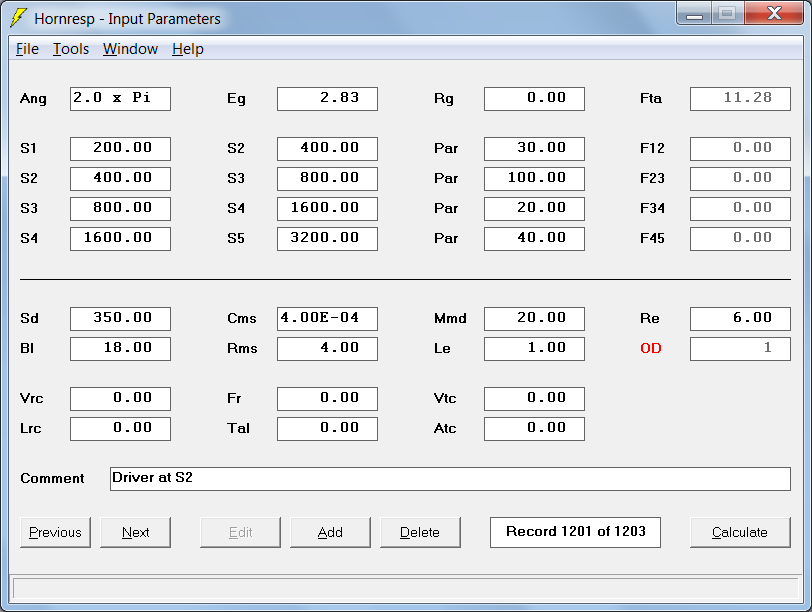
Task: Click the Fta field showing 11.28
Action: point(740,99)
